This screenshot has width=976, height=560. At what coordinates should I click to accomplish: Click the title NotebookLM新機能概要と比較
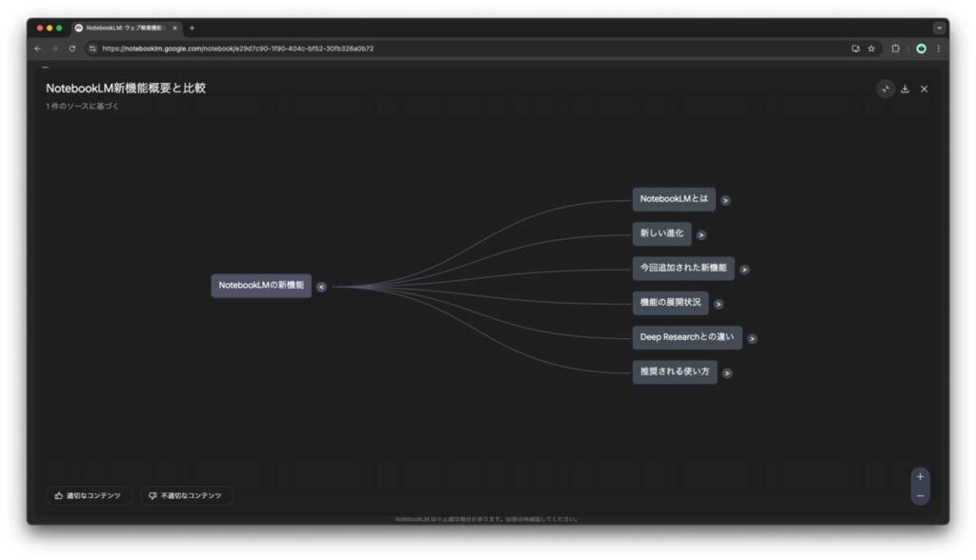(x=126, y=89)
